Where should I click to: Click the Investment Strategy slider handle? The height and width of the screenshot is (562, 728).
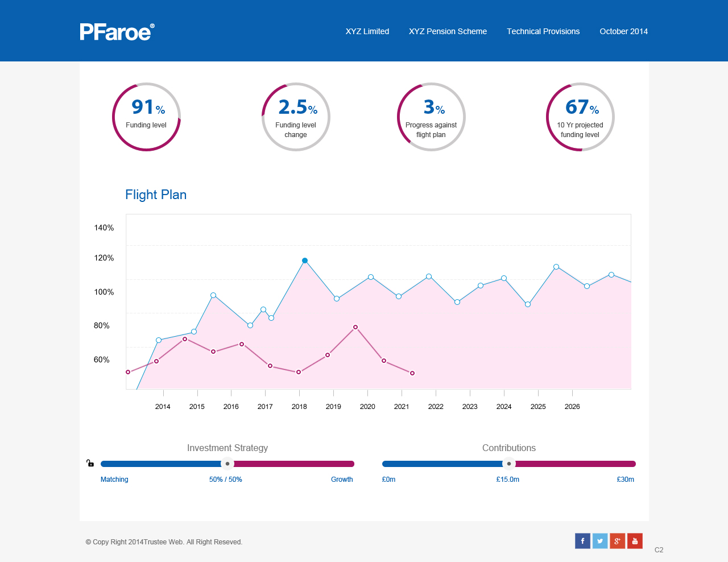(x=227, y=464)
